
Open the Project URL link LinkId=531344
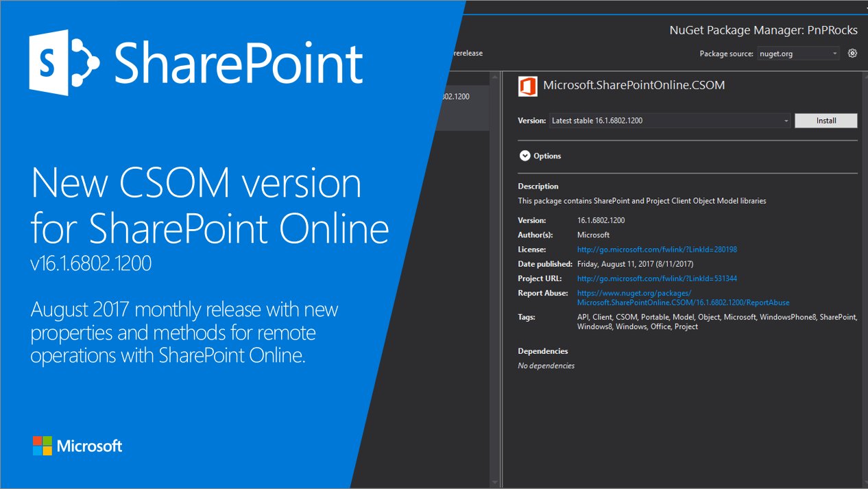coord(657,278)
